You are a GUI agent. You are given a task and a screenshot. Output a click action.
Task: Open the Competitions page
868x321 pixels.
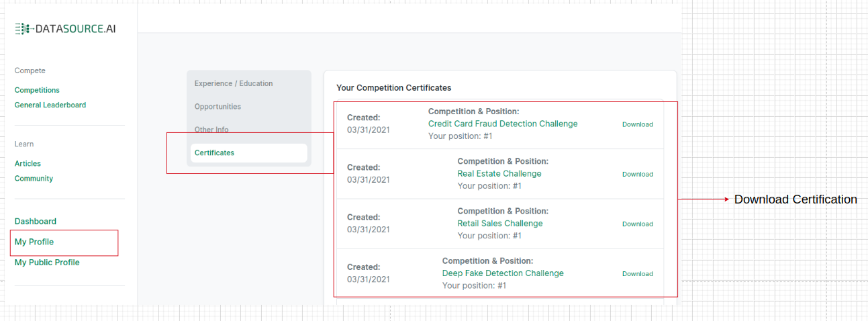(37, 90)
